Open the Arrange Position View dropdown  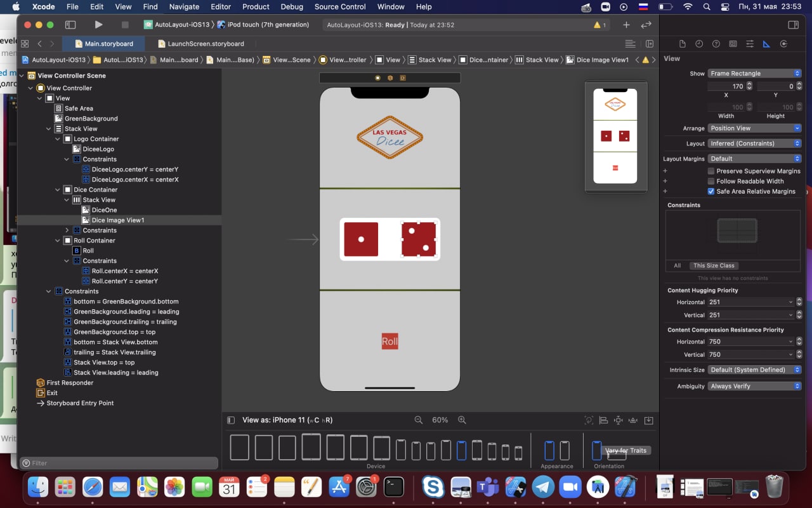coord(755,128)
